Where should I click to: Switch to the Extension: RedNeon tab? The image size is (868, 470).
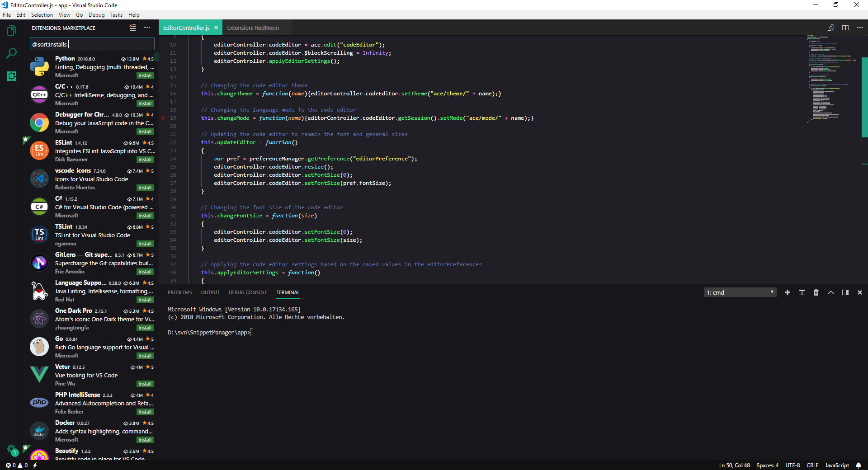coord(253,28)
